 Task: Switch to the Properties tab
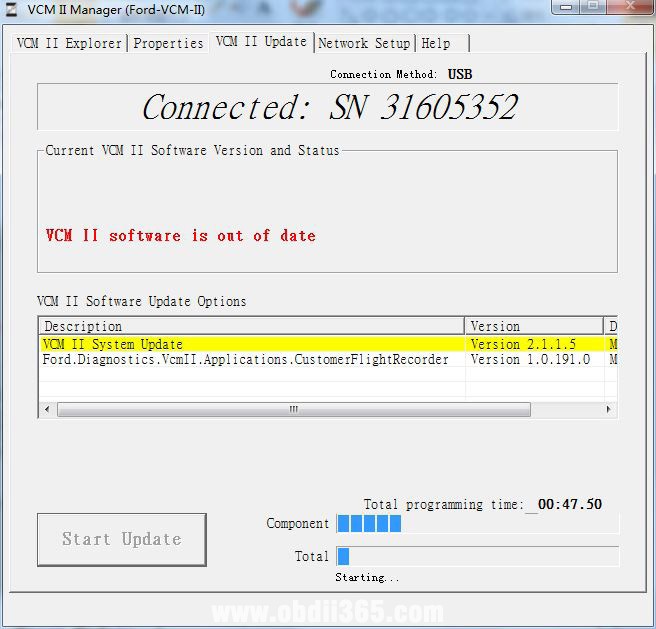[x=168, y=43]
